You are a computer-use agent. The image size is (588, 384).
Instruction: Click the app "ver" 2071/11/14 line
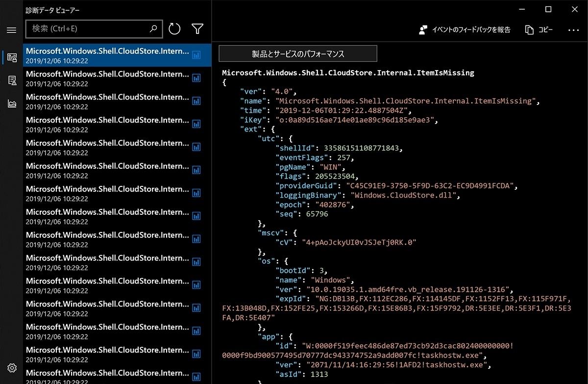383,365
